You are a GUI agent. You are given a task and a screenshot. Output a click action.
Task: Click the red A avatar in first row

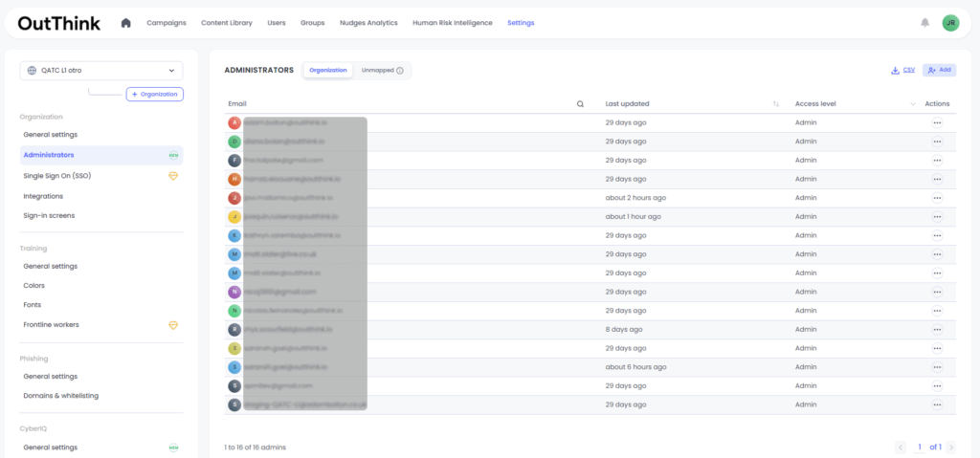[234, 123]
